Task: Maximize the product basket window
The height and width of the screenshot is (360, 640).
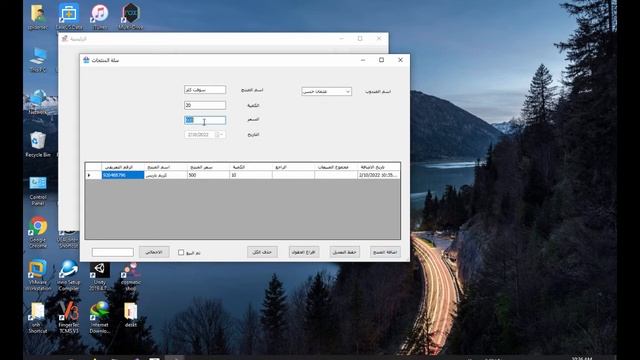Action: click(x=381, y=60)
